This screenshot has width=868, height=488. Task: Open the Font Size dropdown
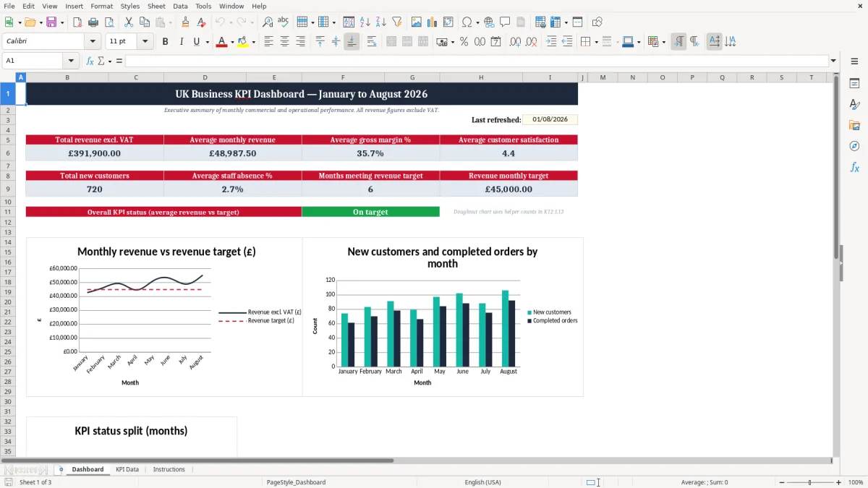(145, 42)
